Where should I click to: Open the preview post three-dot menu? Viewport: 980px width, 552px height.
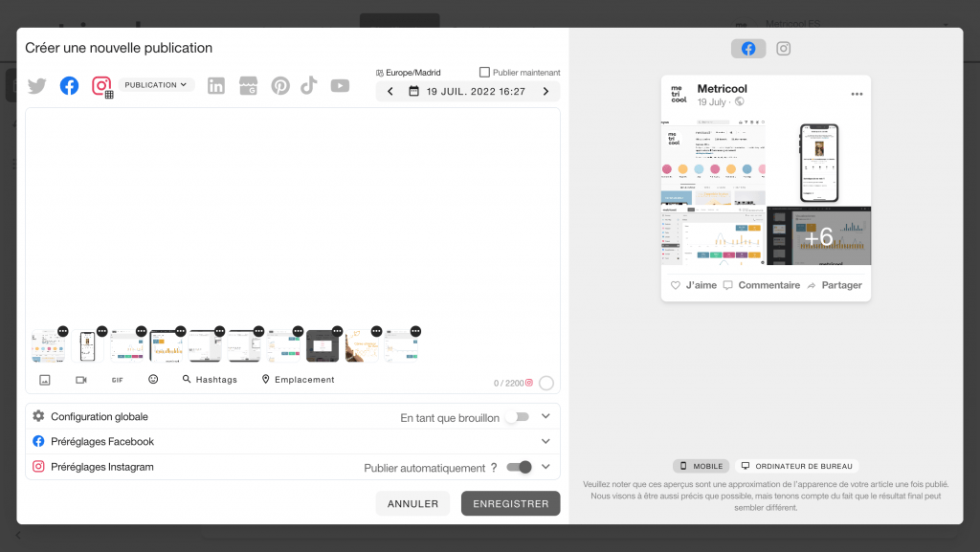[x=857, y=95]
